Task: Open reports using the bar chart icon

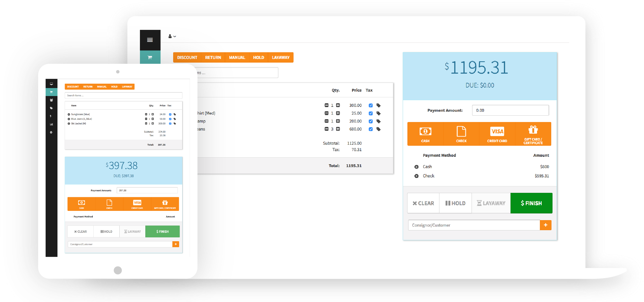Action: coord(52,124)
